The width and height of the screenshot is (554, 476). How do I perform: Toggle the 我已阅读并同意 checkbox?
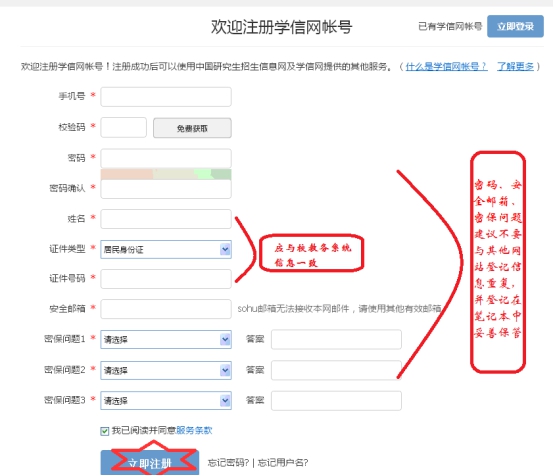(105, 431)
